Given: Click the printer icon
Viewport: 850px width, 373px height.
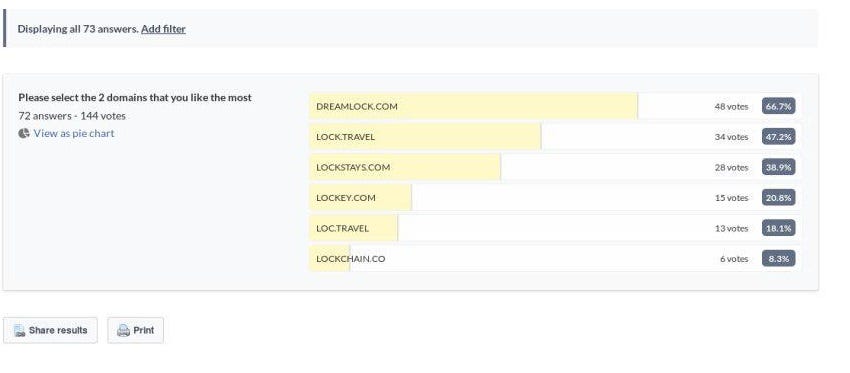Looking at the screenshot, I should (x=124, y=331).
